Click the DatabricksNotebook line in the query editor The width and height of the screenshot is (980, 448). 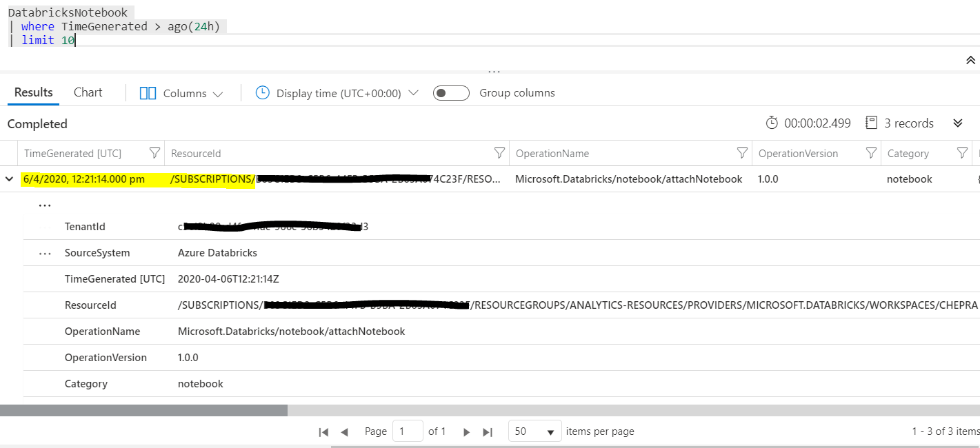(68, 12)
